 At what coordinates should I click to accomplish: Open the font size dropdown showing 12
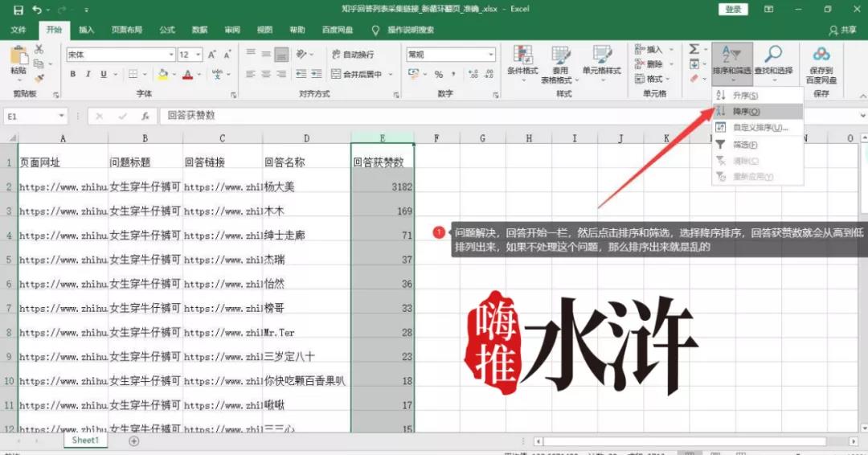199,54
